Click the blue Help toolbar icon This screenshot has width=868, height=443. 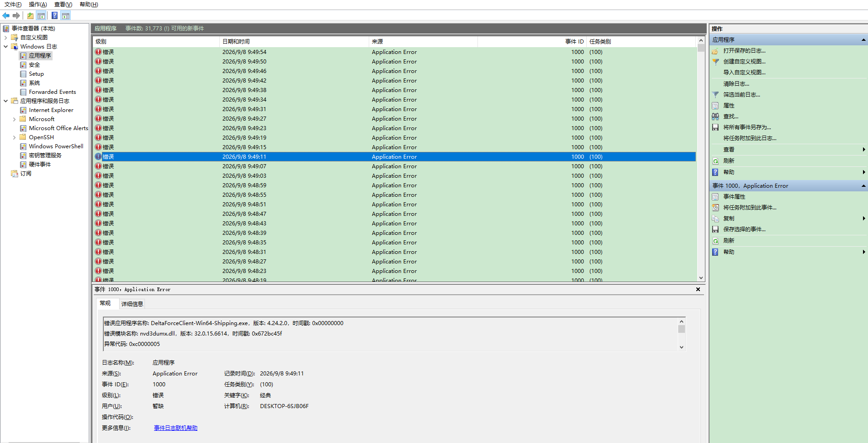(x=54, y=16)
